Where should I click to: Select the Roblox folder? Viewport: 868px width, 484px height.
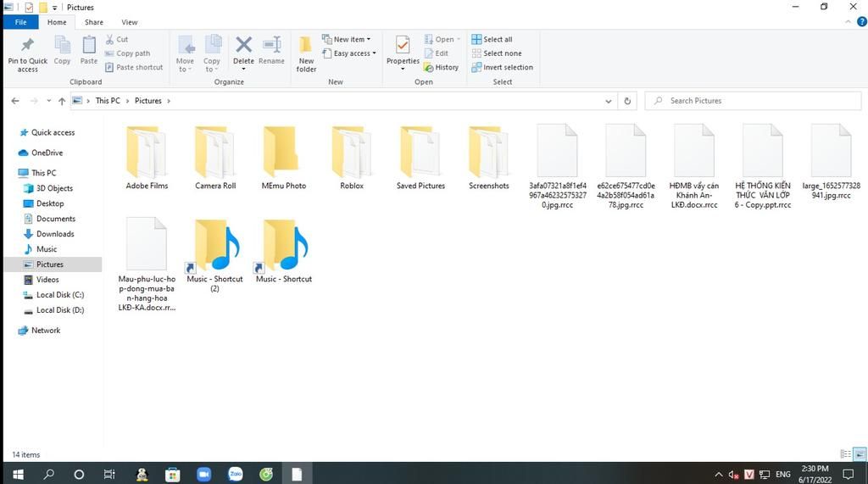[x=352, y=158]
